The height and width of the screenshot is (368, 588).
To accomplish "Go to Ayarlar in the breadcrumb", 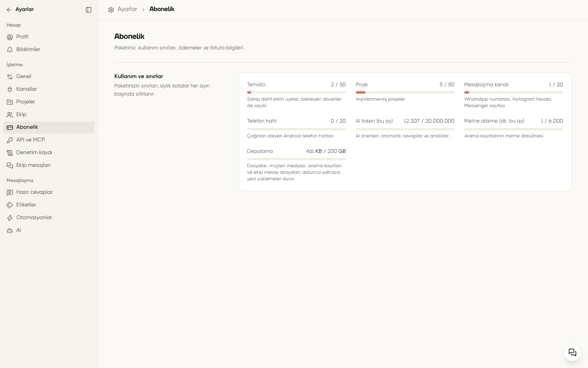I will (127, 9).
